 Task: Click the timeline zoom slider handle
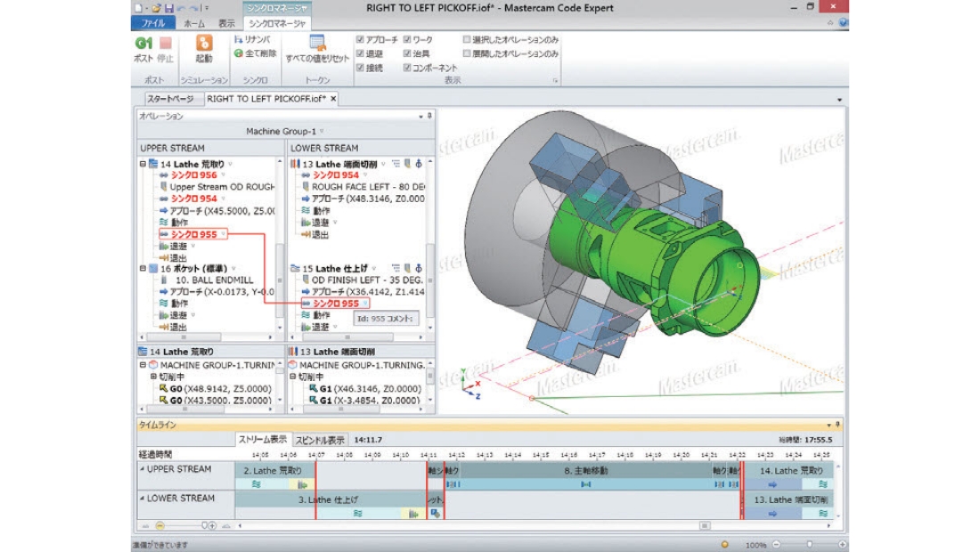coord(204,526)
